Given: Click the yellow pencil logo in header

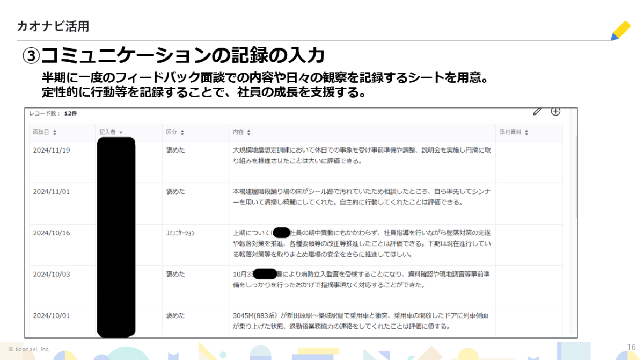Looking at the screenshot, I should click(620, 31).
